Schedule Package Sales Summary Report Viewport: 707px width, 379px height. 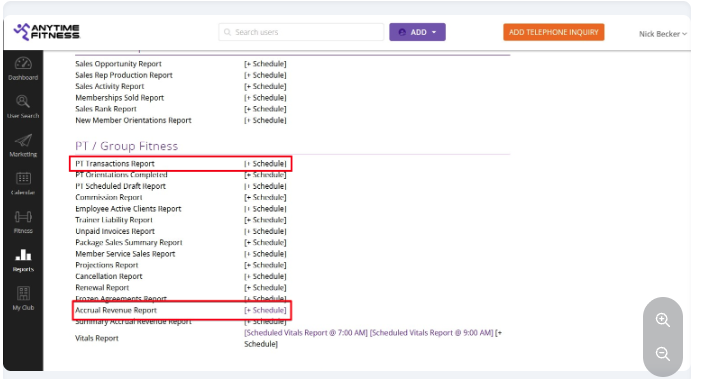[265, 242]
